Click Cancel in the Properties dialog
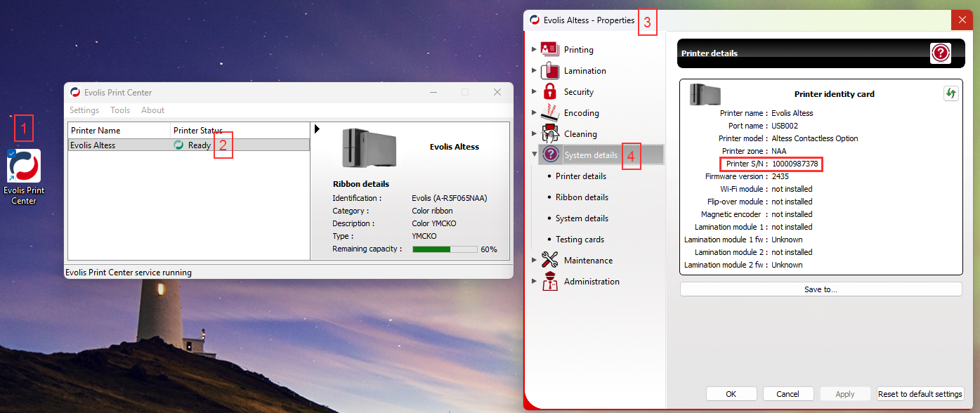This screenshot has width=980, height=413. pyautogui.click(x=788, y=394)
